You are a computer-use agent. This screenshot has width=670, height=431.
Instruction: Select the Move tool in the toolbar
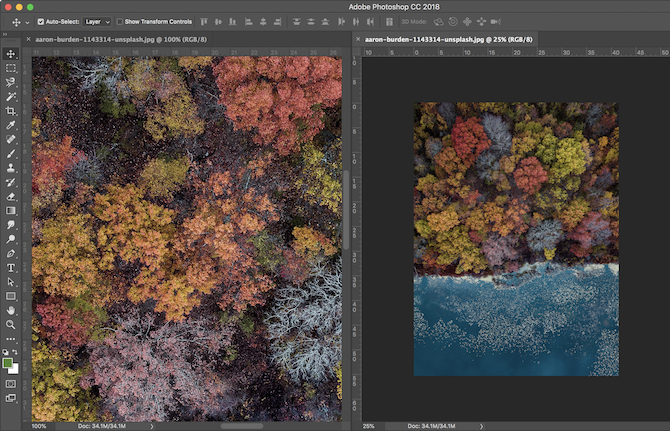11,54
